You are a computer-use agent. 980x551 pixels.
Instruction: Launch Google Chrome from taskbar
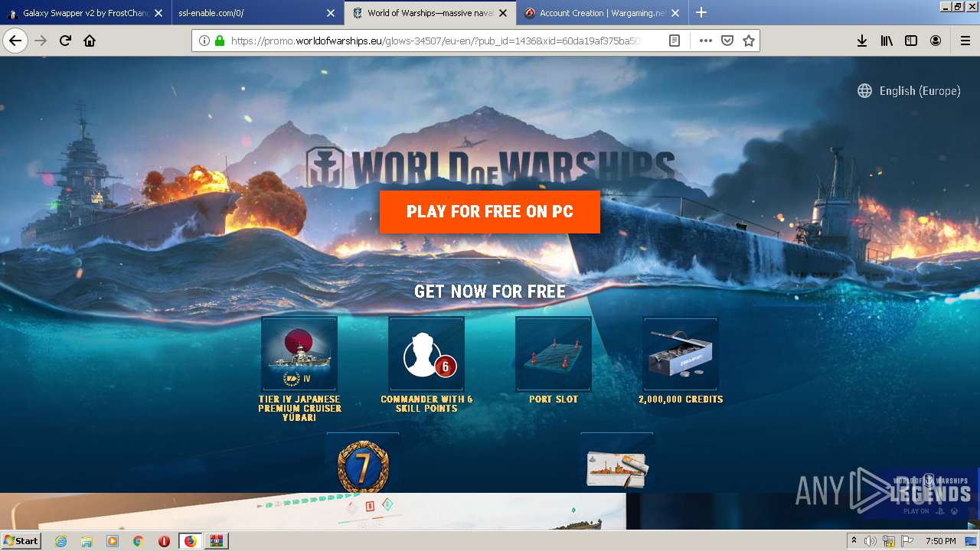pyautogui.click(x=139, y=541)
